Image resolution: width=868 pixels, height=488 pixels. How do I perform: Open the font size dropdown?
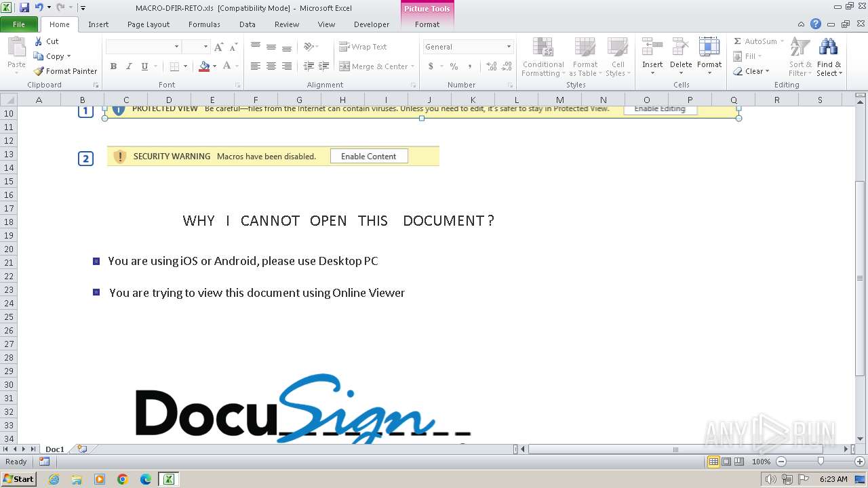205,47
